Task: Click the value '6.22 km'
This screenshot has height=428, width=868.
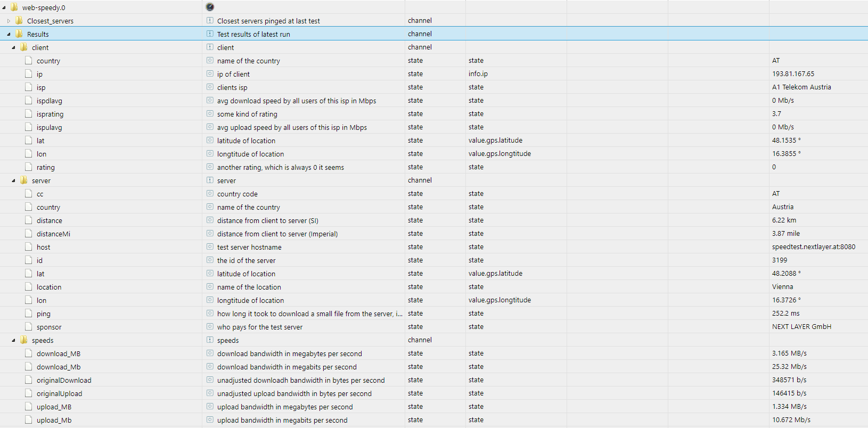Action: tap(784, 220)
